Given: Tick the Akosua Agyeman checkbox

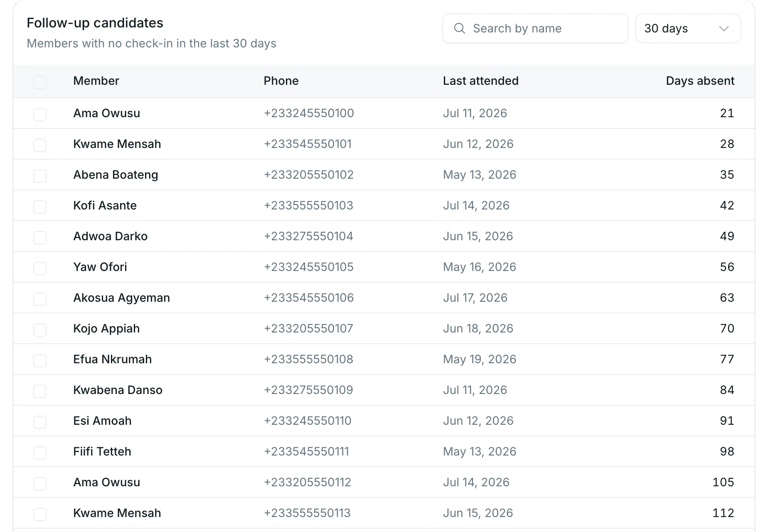Looking at the screenshot, I should point(40,299).
